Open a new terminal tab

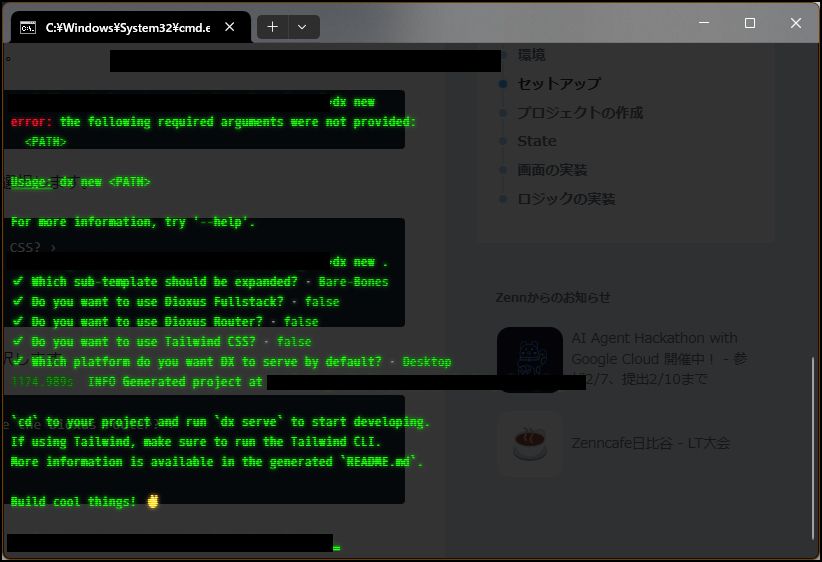tap(273, 27)
